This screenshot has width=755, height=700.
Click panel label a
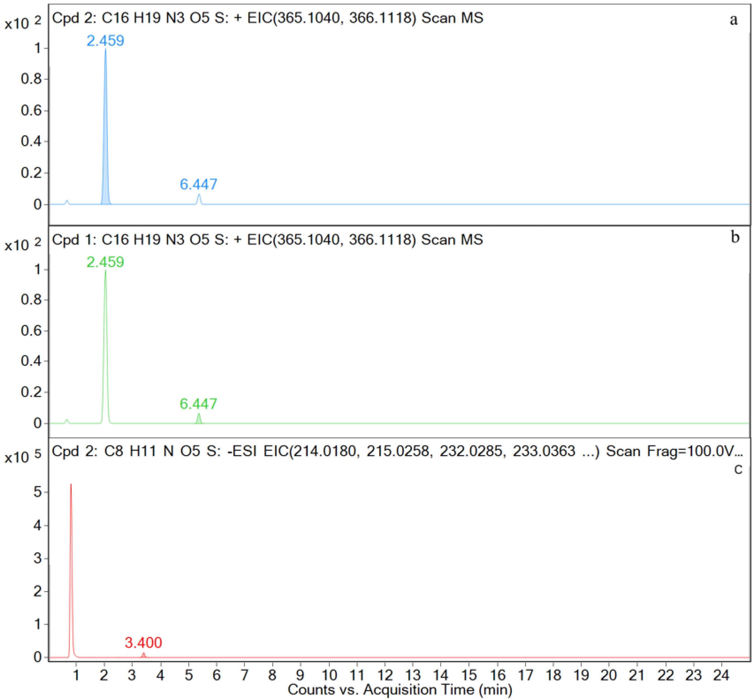pos(734,20)
